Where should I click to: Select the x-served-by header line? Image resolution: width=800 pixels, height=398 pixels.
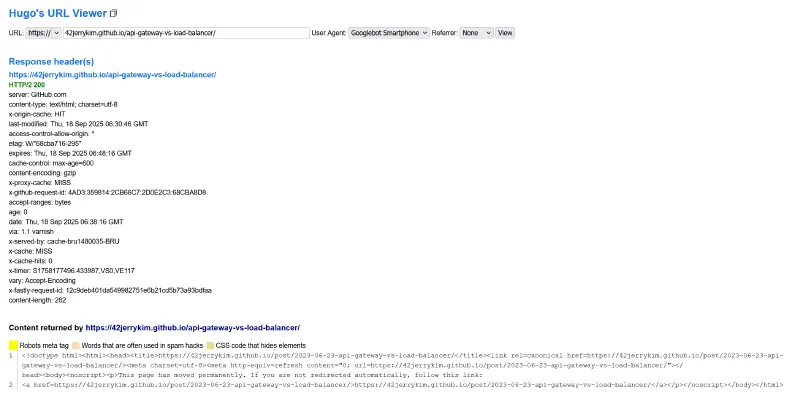64,241
